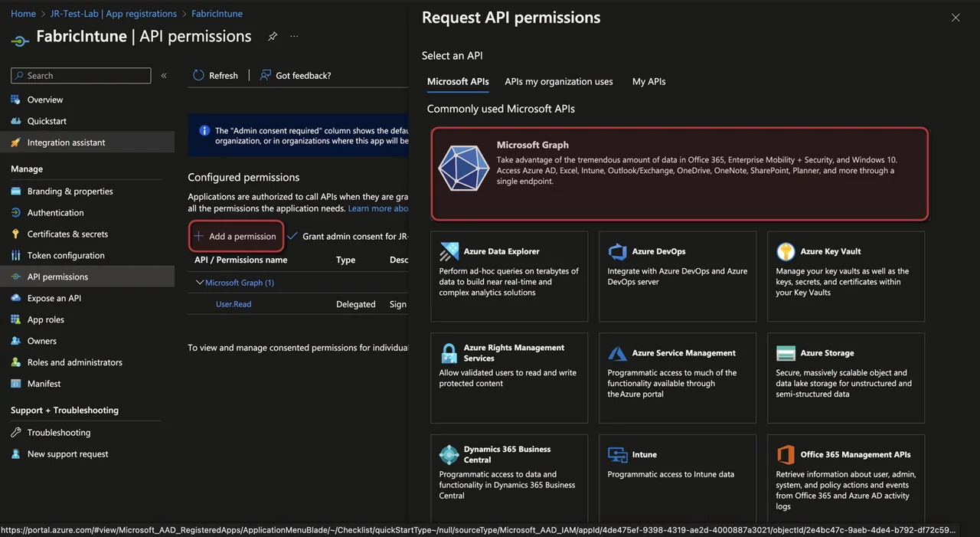Open the Manage section heading

[27, 169]
